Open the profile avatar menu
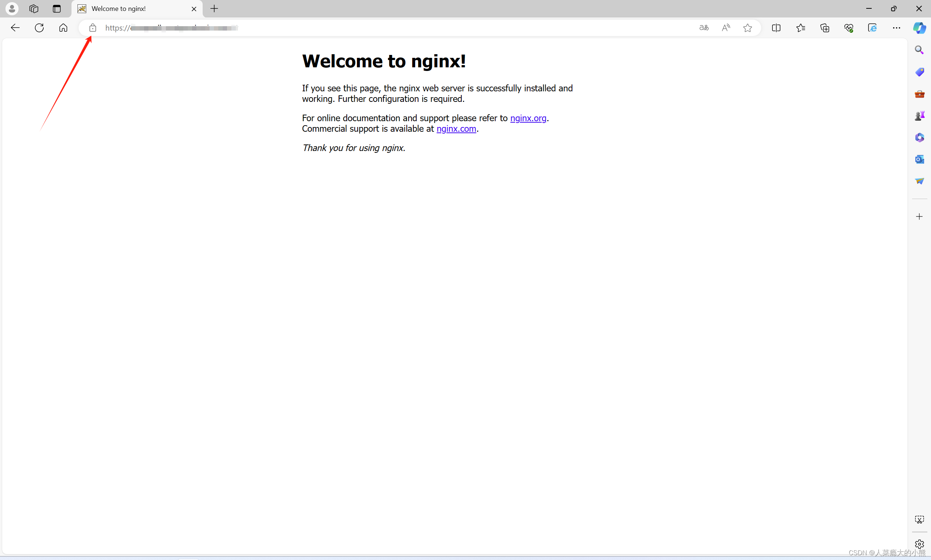 tap(12, 8)
